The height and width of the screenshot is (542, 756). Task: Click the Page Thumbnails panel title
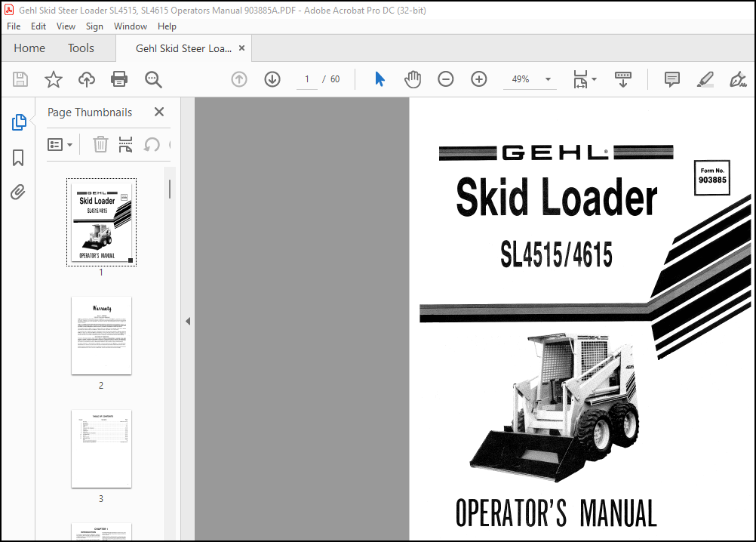click(x=90, y=112)
